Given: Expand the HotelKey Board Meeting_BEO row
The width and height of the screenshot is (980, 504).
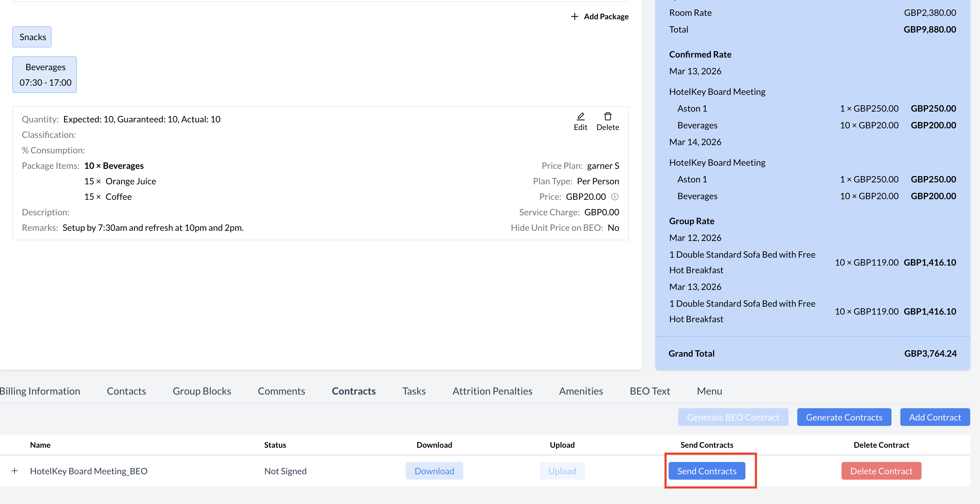Looking at the screenshot, I should tap(15, 471).
